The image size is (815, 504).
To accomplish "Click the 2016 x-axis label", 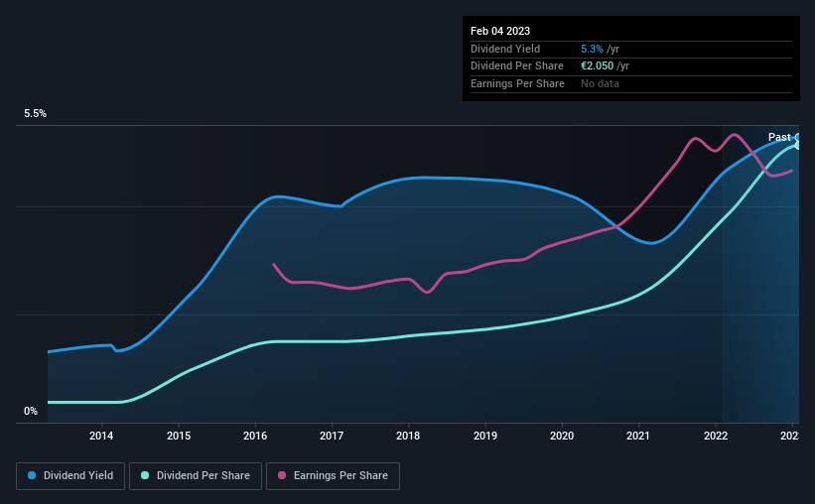I will click(255, 436).
